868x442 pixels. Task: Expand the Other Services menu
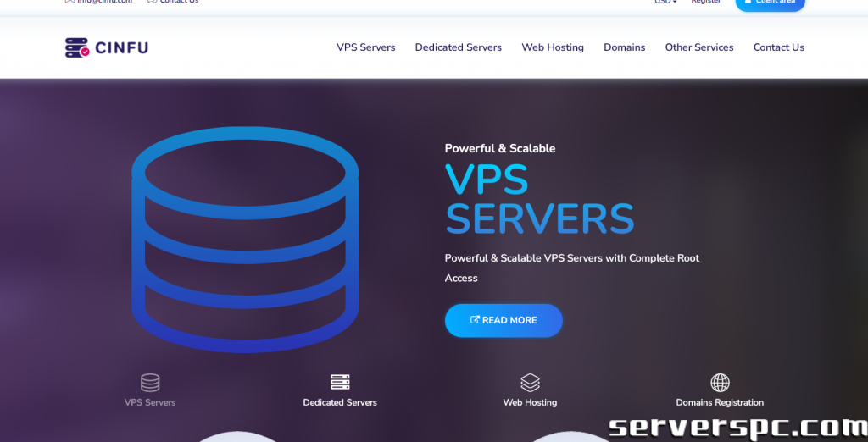[699, 47]
